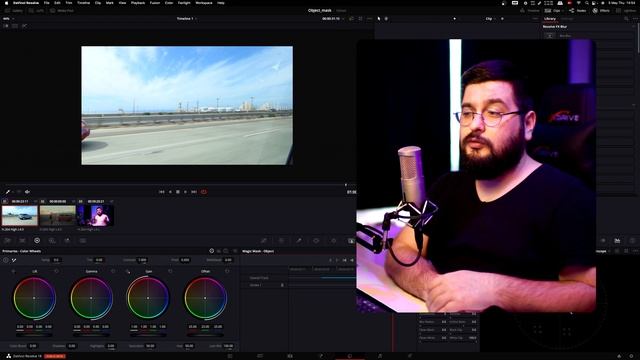Open the Curves palette icon

264,241
